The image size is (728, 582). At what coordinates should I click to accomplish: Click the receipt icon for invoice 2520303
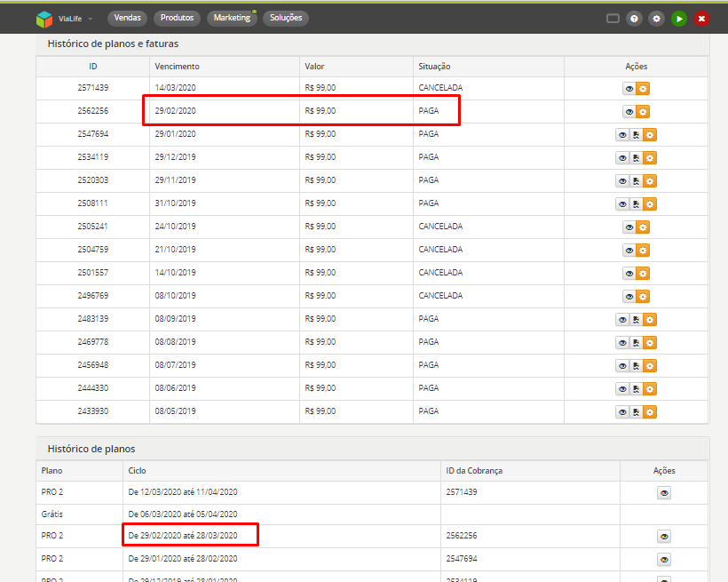636,181
